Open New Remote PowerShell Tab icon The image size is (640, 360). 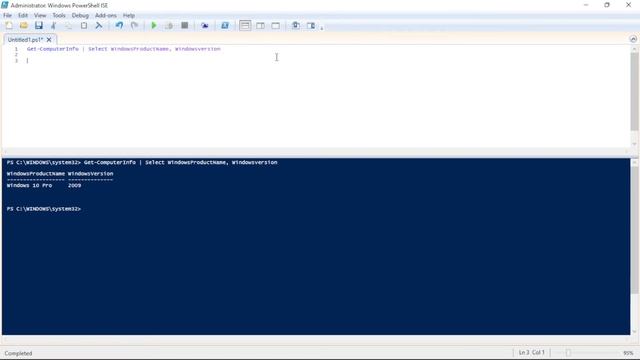click(x=204, y=25)
